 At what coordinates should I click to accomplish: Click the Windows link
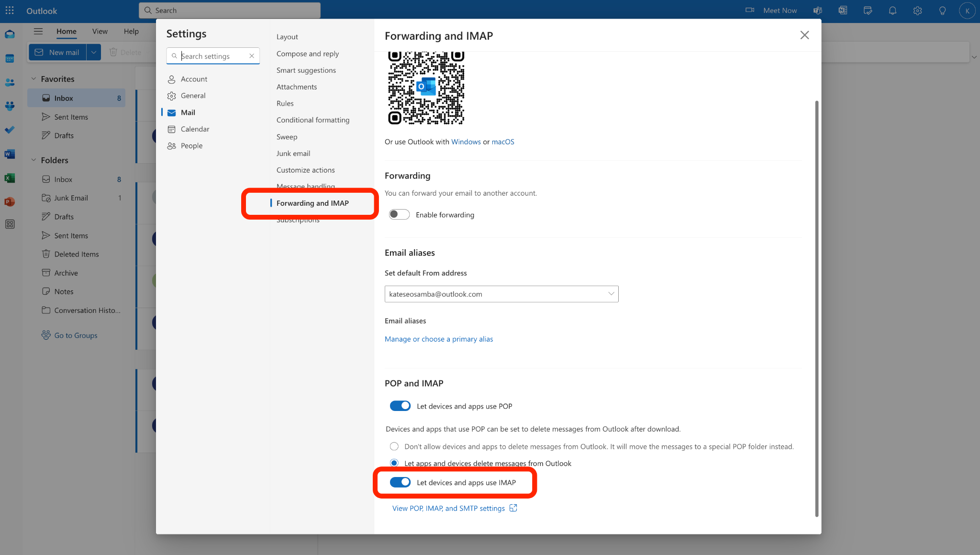click(x=466, y=142)
